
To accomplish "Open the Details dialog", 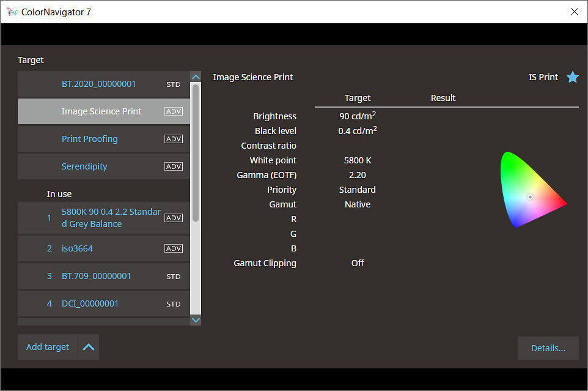I will click(548, 348).
